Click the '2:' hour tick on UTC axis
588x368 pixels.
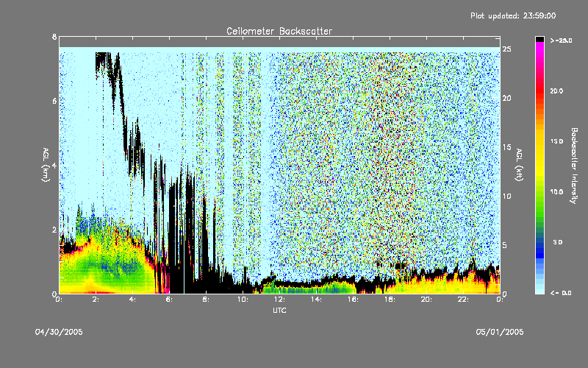point(96,300)
